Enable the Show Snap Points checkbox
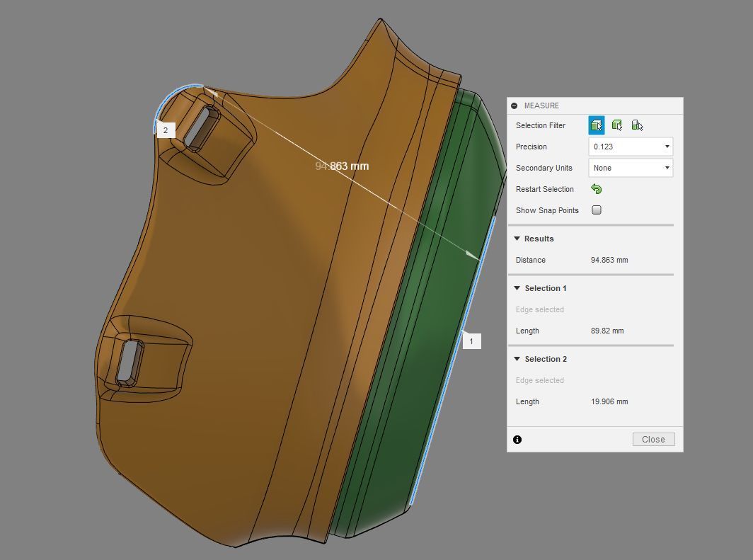 coord(597,210)
